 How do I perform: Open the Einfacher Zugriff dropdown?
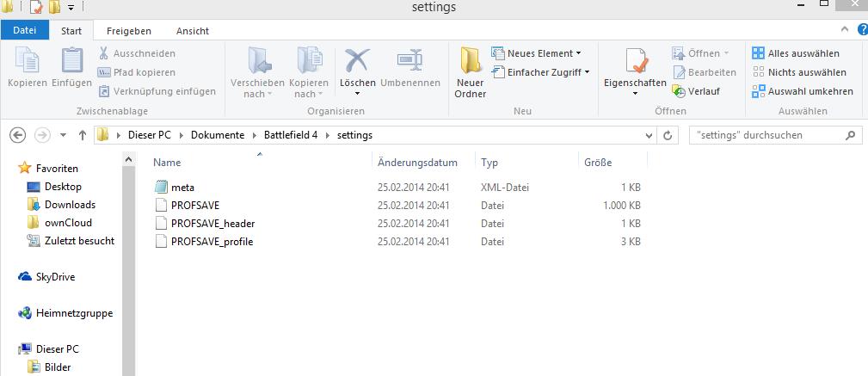coord(542,72)
